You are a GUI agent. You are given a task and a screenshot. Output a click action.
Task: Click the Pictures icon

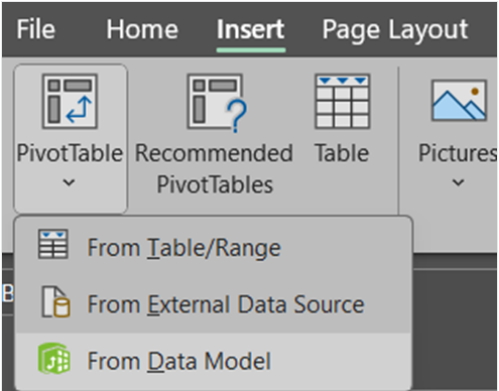tap(459, 100)
